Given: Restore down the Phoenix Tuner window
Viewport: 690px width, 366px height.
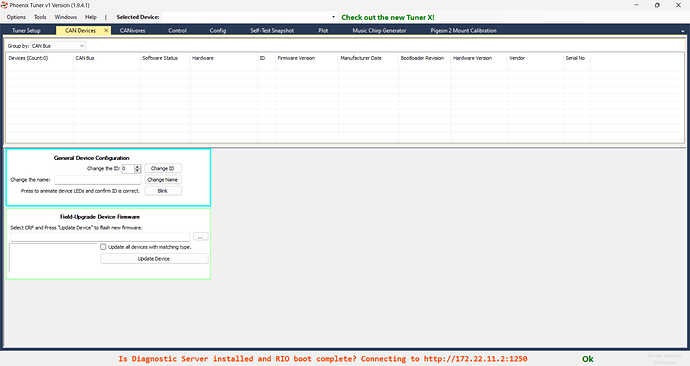Looking at the screenshot, I should (x=657, y=5).
